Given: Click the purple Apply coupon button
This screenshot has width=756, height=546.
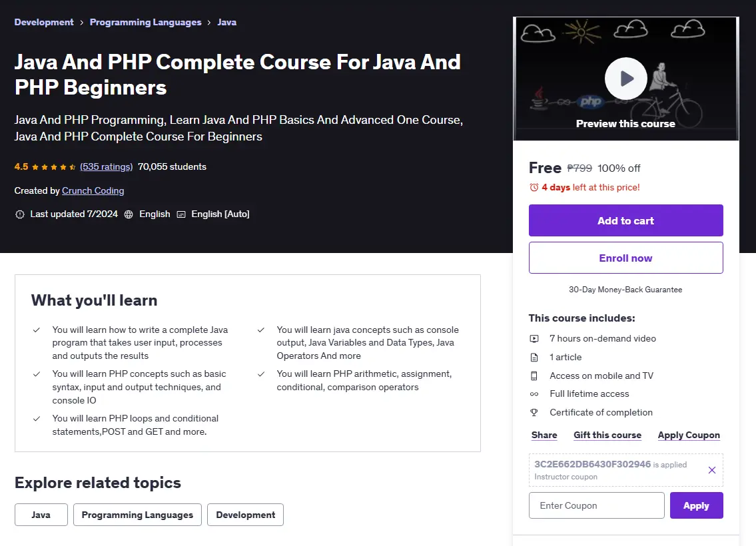Looking at the screenshot, I should pyautogui.click(x=696, y=505).
